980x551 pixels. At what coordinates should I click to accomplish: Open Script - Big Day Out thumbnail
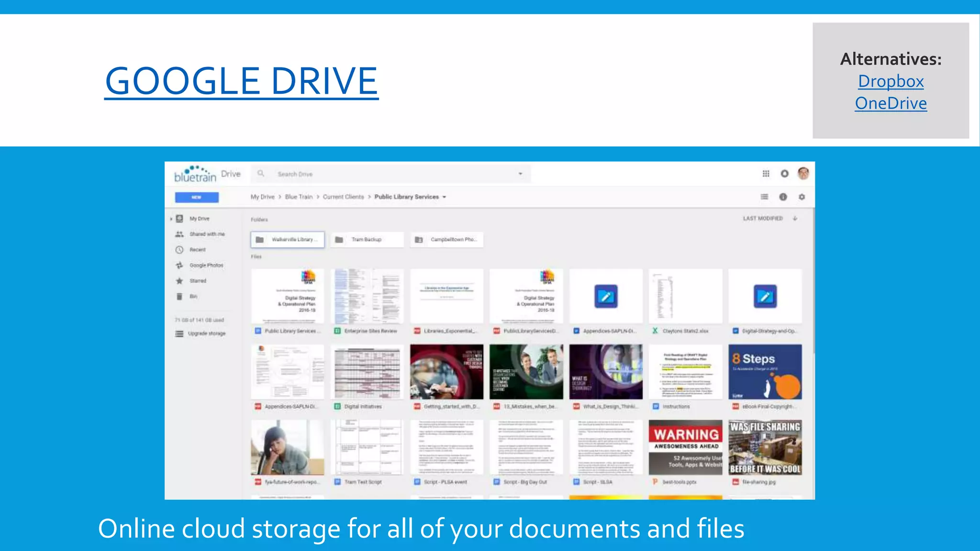pos(526,448)
